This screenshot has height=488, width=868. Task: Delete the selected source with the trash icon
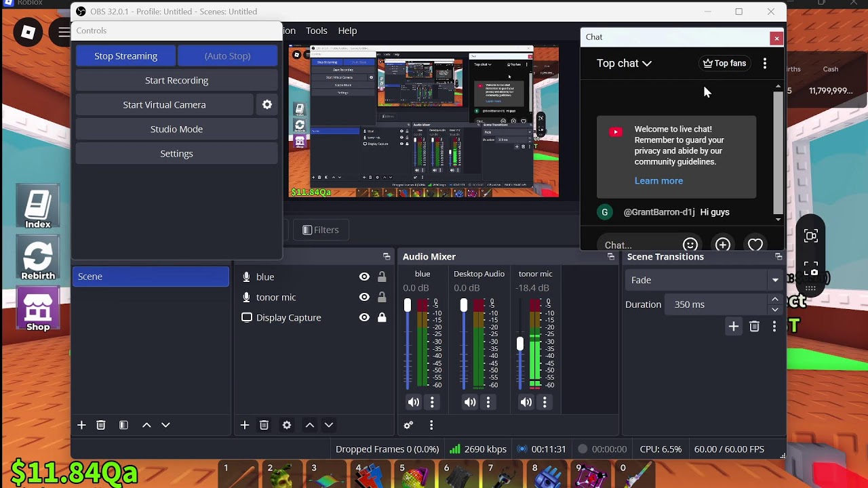(x=264, y=425)
